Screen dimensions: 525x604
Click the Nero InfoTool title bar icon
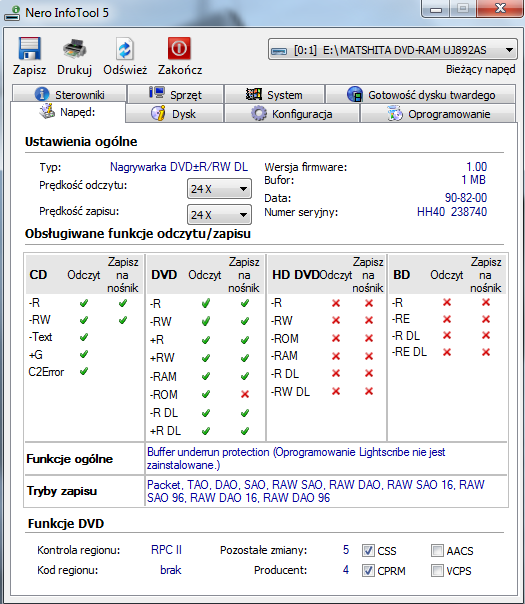pyautogui.click(x=12, y=13)
